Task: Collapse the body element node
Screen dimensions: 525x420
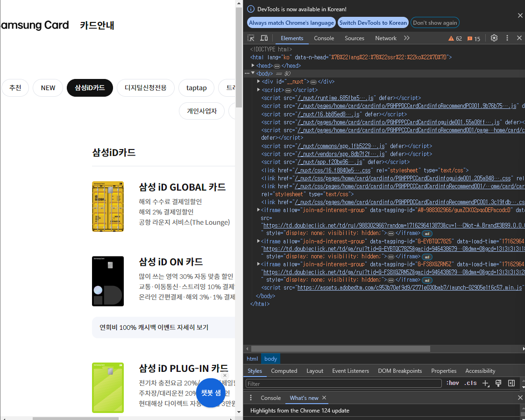Action: click(x=253, y=73)
